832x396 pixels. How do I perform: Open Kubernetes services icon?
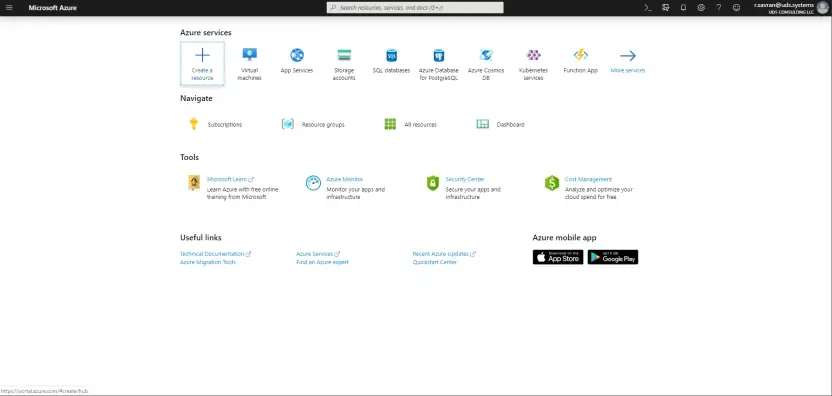tap(533, 55)
